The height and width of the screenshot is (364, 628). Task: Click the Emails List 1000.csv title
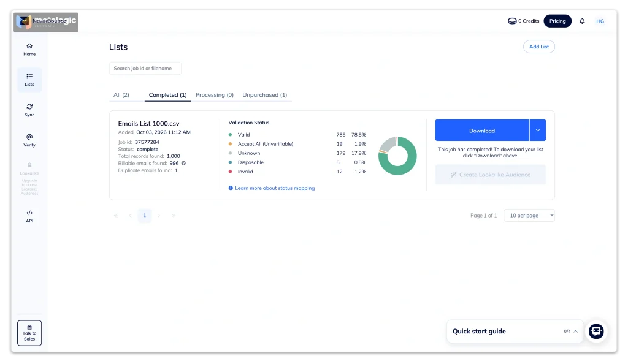[x=148, y=124]
